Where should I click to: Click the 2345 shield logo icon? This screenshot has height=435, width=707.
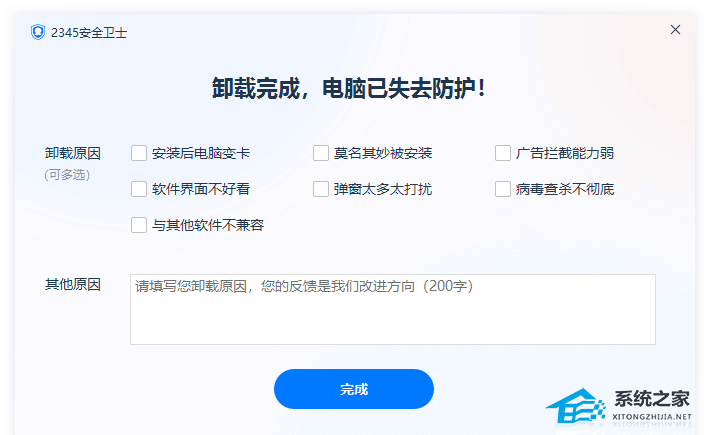[38, 32]
